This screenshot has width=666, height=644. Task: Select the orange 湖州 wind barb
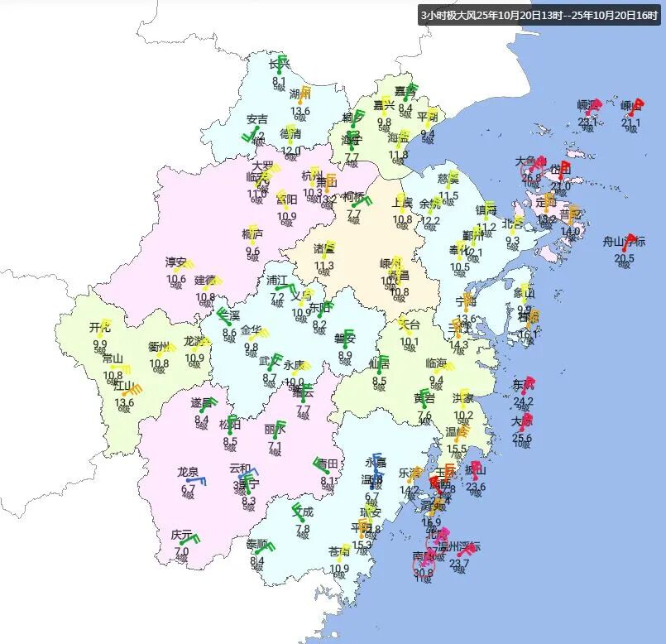pyautogui.click(x=304, y=94)
